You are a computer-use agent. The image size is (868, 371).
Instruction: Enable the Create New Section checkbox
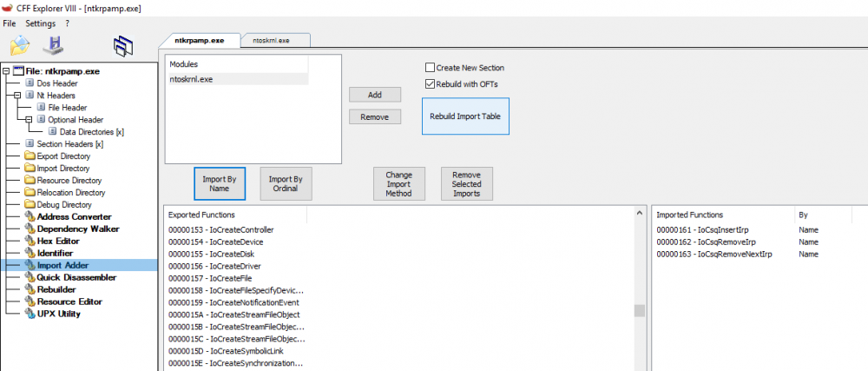[x=430, y=68]
